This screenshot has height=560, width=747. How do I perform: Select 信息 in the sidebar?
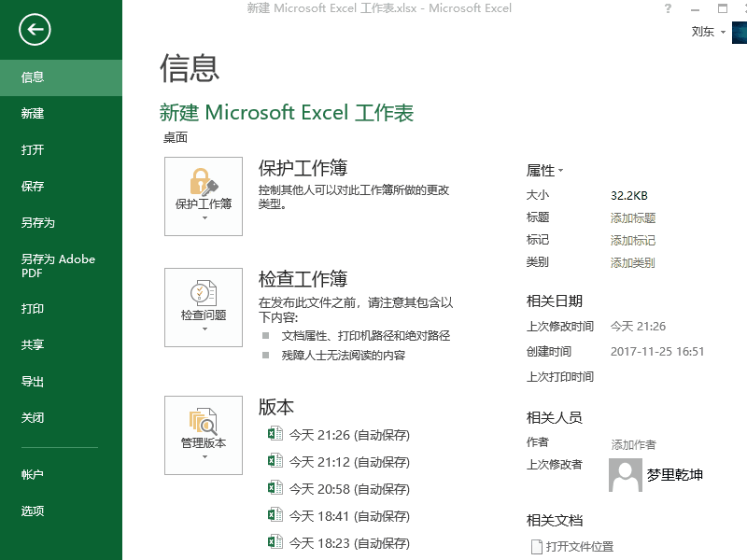pos(61,77)
